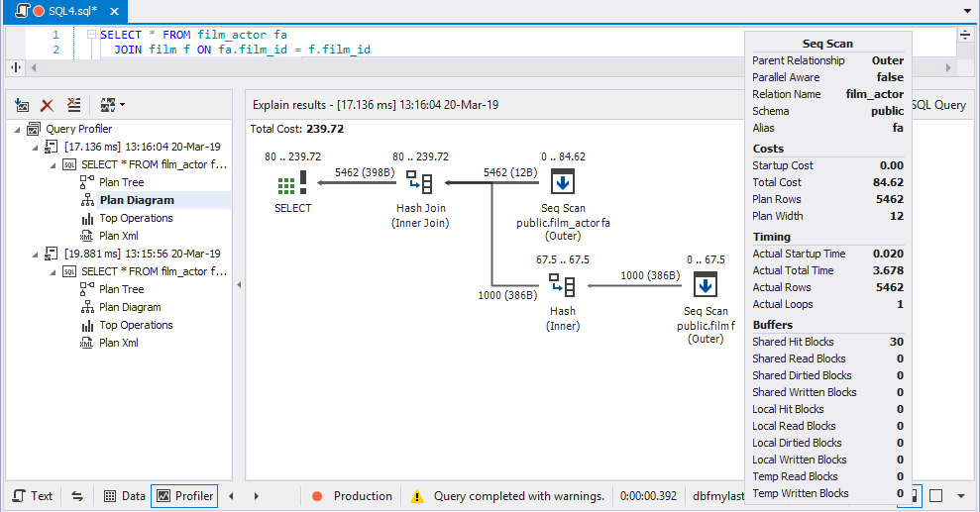Viewport: 980px width, 512px height.
Task: Open the compare results dropdown arrow
Action: click(122, 105)
